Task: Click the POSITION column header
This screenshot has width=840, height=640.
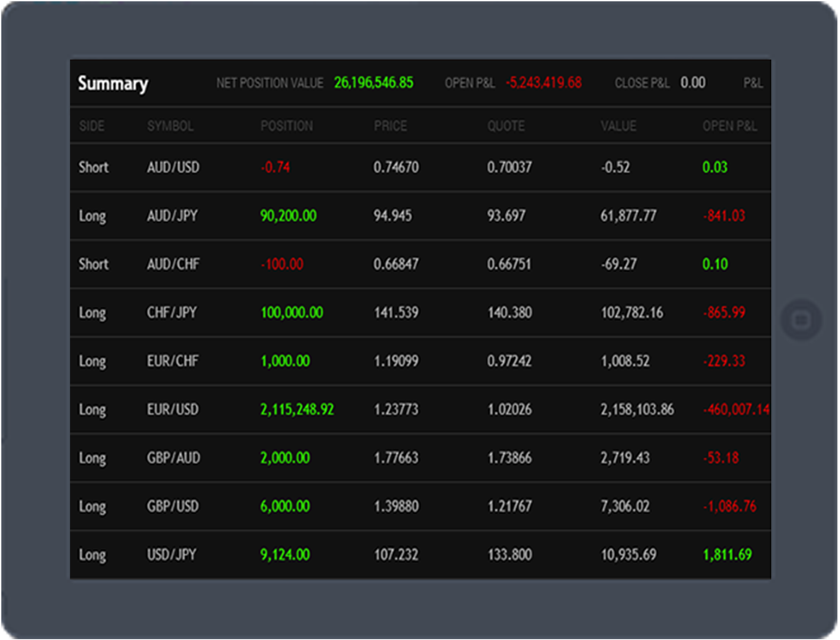Action: (286, 126)
